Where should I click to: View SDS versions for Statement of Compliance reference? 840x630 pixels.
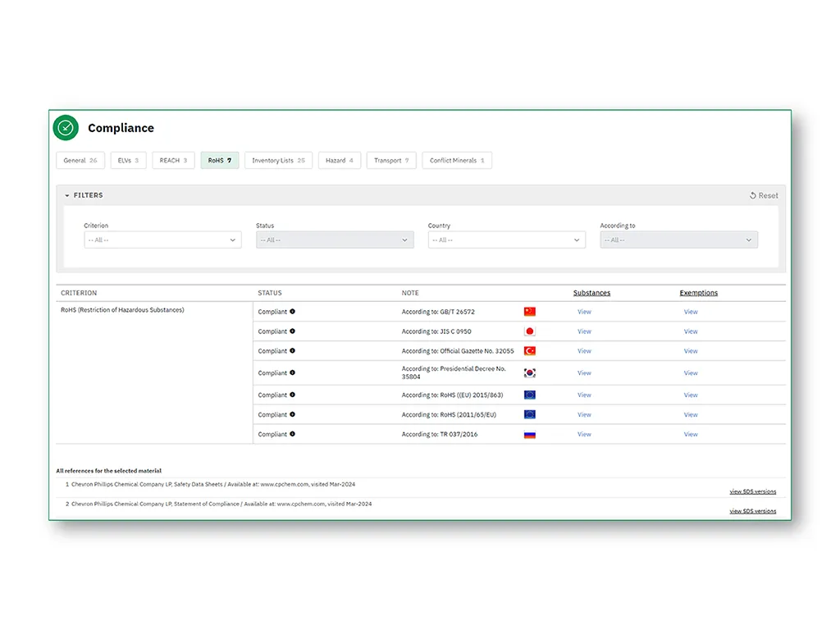click(x=753, y=511)
